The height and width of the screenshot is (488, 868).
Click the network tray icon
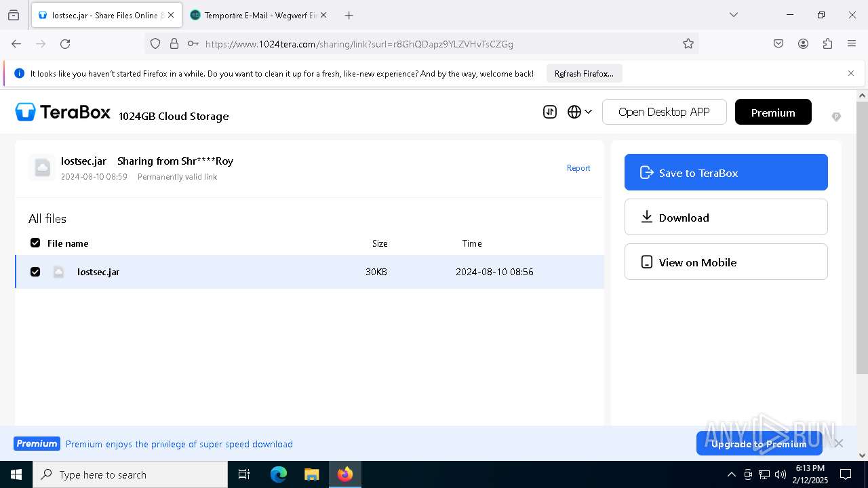pos(764,474)
